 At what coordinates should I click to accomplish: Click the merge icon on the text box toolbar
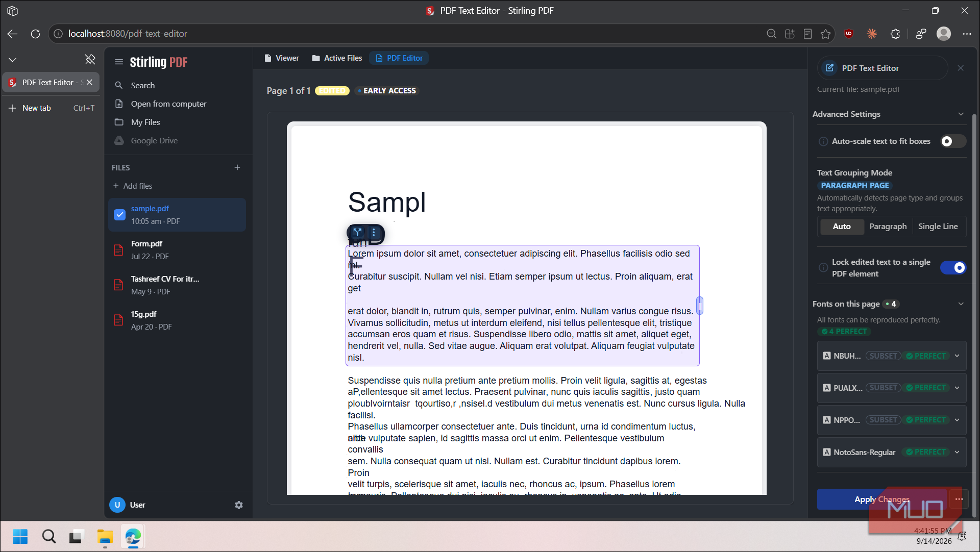[x=358, y=233]
